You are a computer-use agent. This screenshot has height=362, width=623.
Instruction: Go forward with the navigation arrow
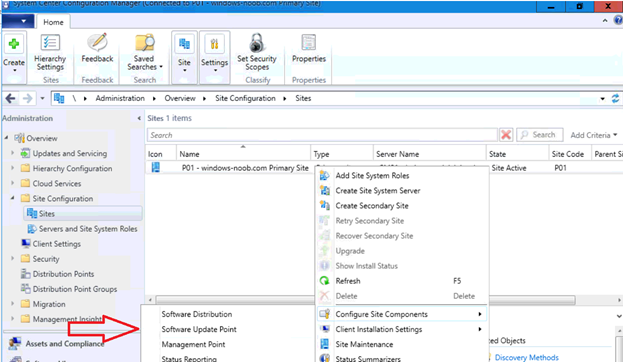click(27, 99)
